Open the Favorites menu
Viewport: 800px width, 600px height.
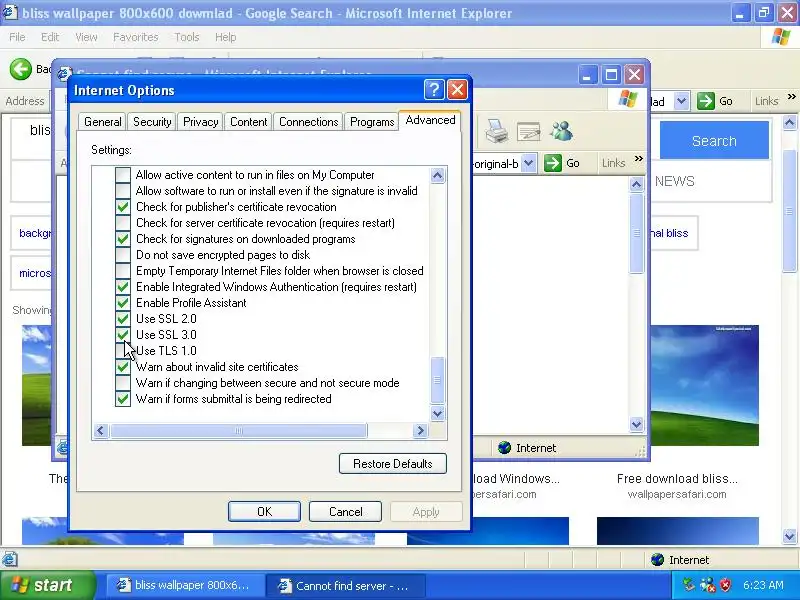[x=135, y=37]
